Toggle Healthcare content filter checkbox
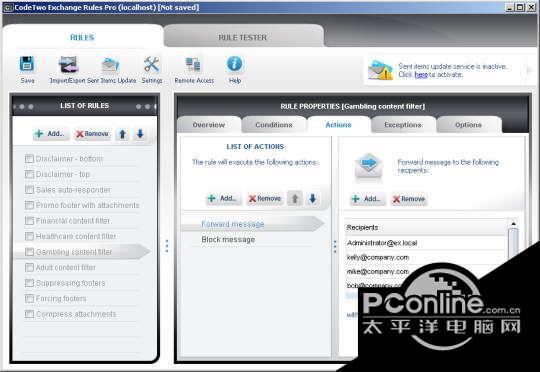The height and width of the screenshot is (372, 540). pos(29,236)
